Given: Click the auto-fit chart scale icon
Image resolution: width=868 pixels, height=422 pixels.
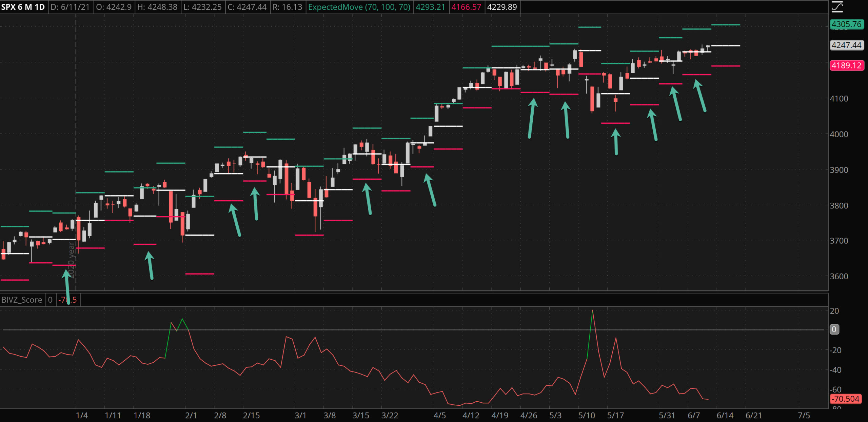Looking at the screenshot, I should tap(837, 7).
